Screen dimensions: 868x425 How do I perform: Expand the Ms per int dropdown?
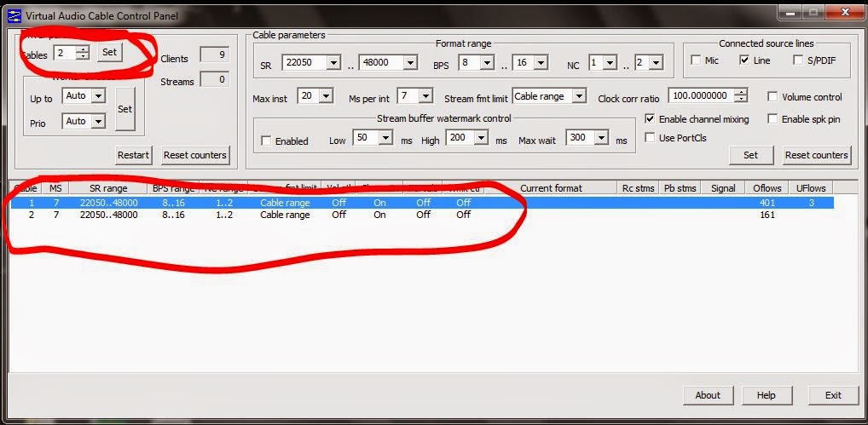coord(425,96)
